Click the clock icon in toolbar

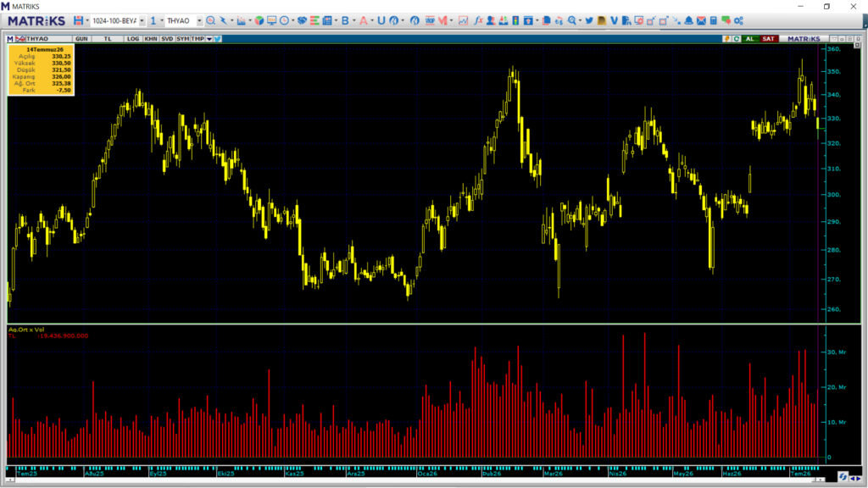pyautogui.click(x=285, y=20)
